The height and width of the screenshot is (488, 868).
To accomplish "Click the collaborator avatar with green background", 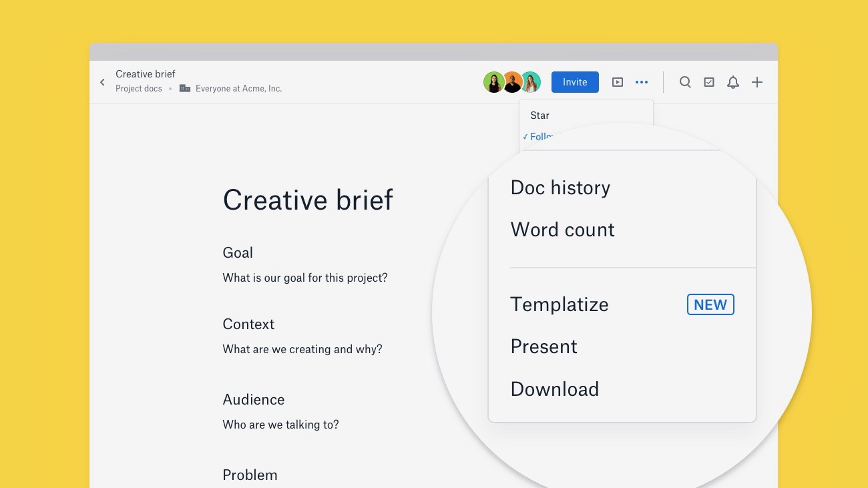I will (x=493, y=82).
